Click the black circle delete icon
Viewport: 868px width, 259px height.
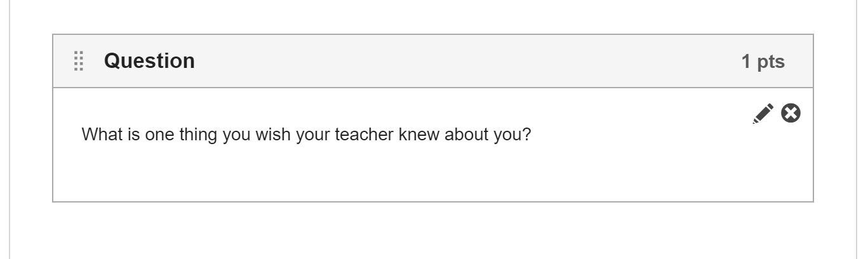pyautogui.click(x=791, y=113)
